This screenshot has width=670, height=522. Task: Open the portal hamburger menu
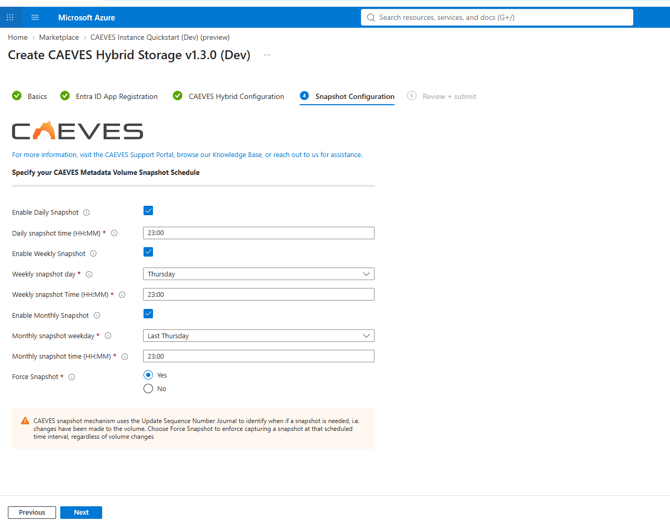(35, 18)
